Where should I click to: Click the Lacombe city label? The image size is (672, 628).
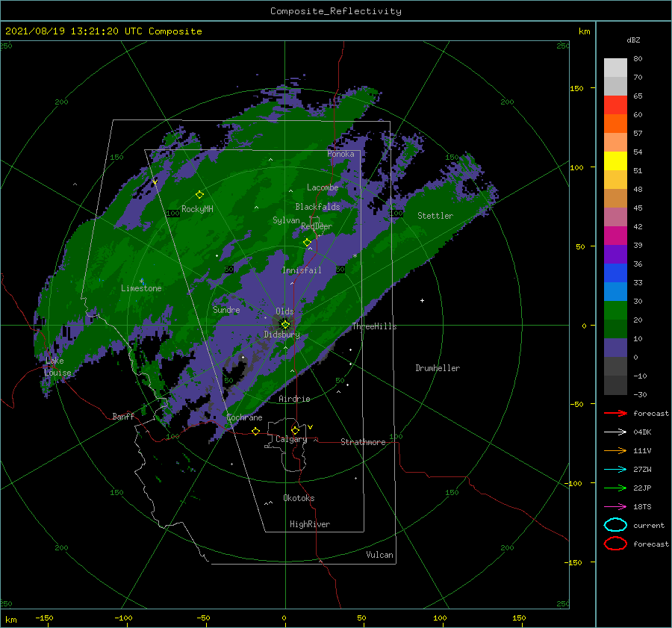pos(323,187)
